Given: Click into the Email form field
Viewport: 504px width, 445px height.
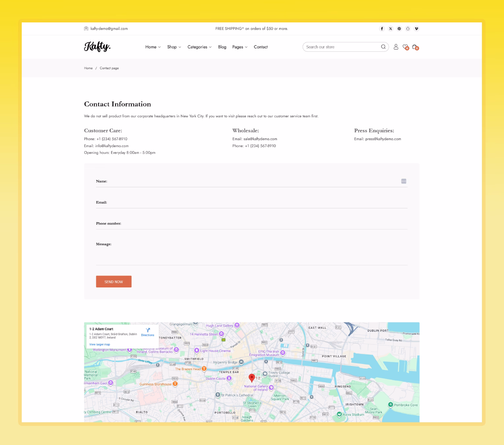Looking at the screenshot, I should 252,202.
